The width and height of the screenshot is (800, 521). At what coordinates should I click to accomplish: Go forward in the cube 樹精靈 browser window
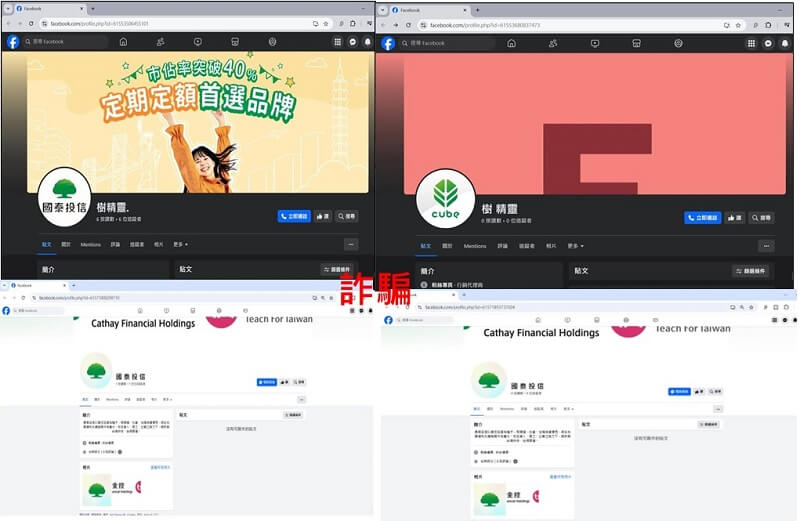click(396, 24)
